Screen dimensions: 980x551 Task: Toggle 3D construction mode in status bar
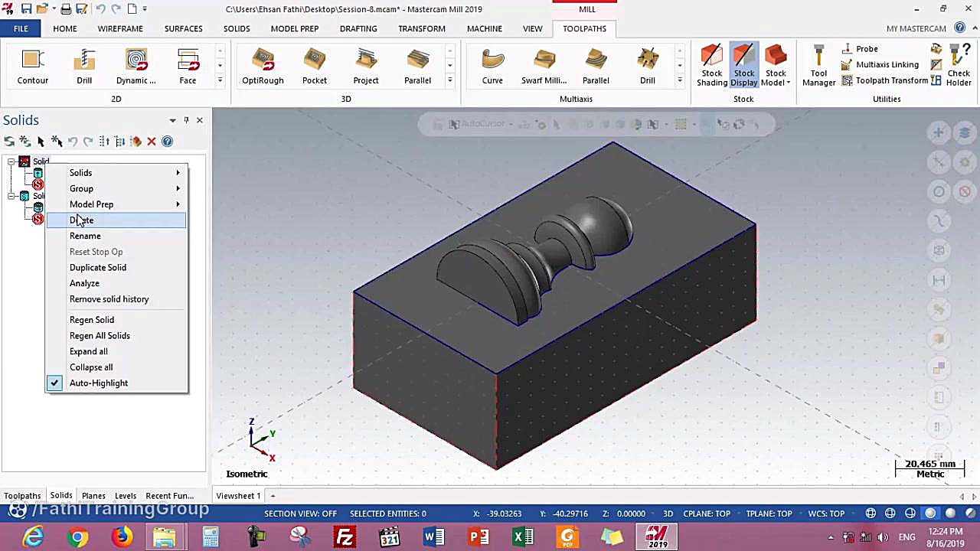click(x=668, y=514)
